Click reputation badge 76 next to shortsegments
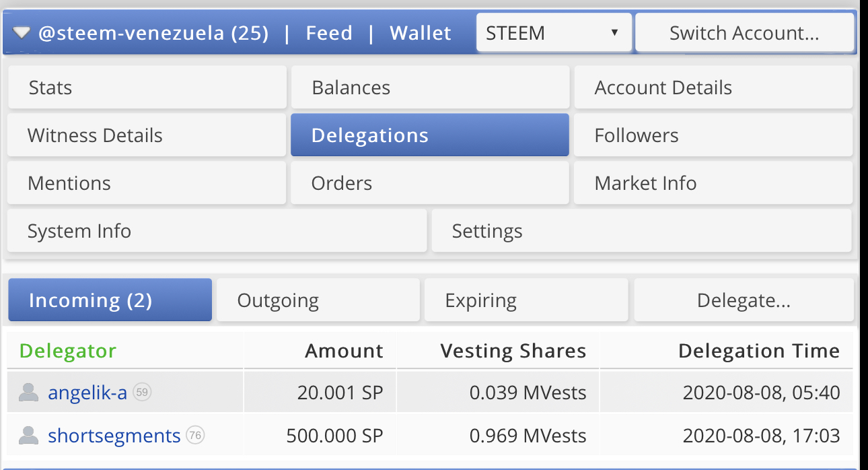 (195, 436)
